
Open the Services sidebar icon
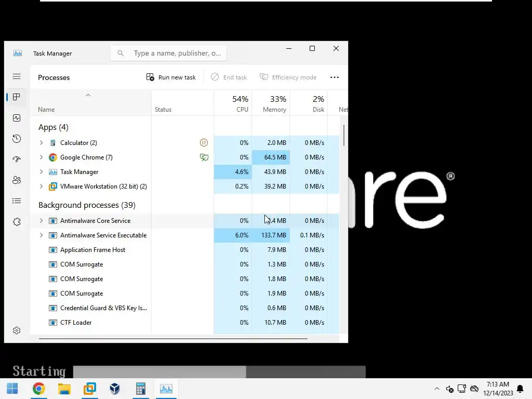point(17,222)
